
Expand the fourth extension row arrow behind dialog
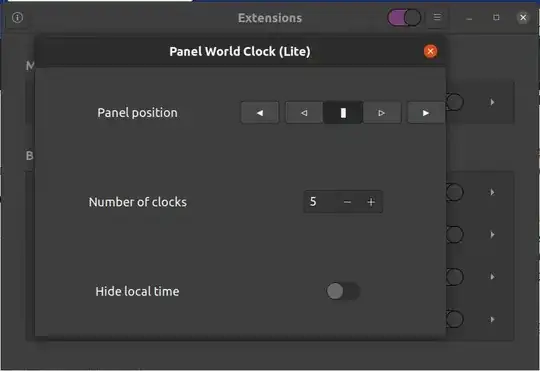click(492, 277)
